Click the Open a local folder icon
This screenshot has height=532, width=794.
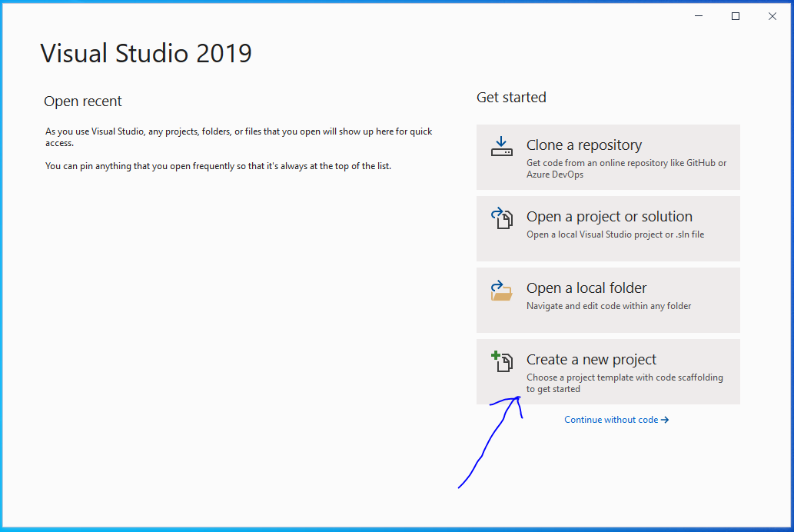501,291
